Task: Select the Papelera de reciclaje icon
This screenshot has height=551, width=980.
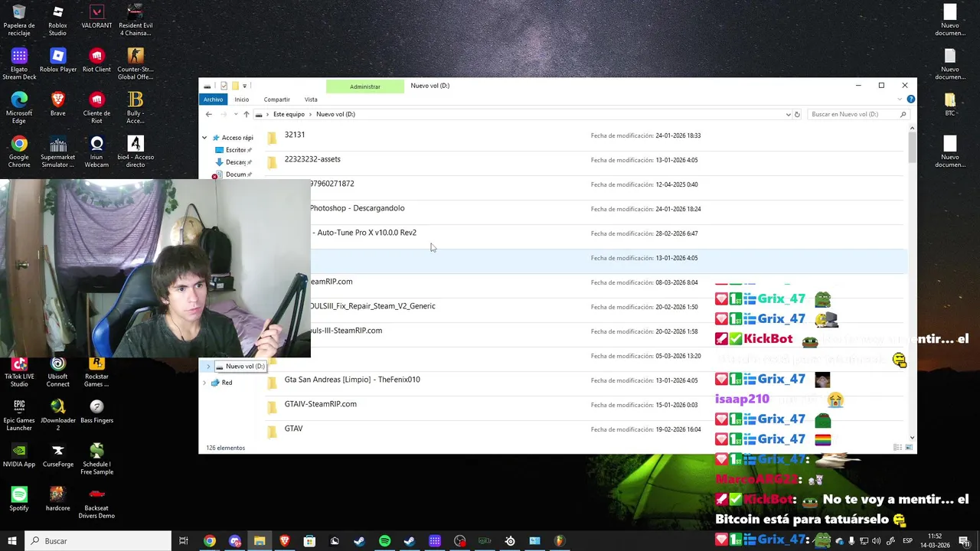Action: (19, 21)
